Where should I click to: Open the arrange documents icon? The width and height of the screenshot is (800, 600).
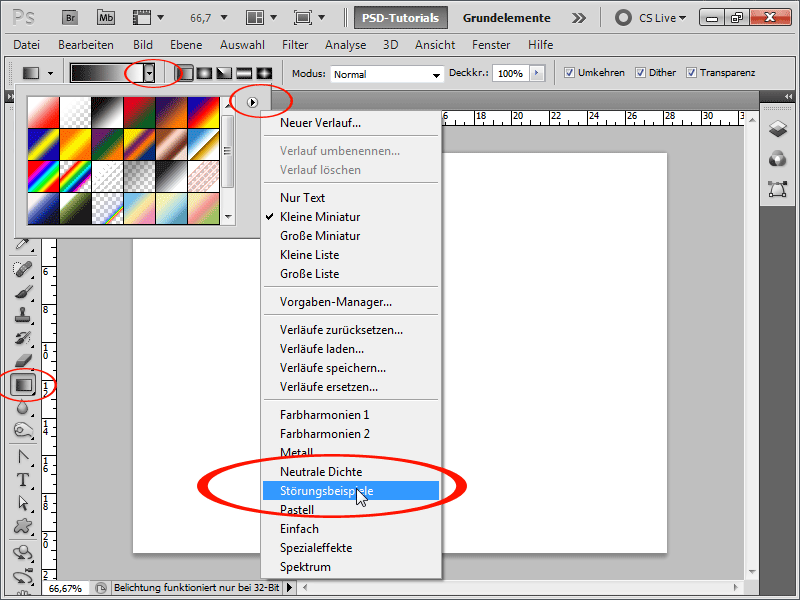point(255,18)
